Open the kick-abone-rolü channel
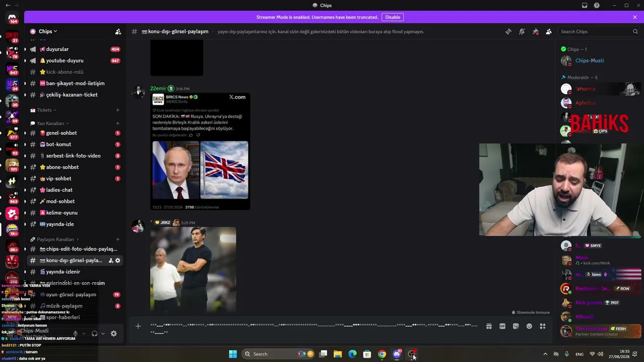This screenshot has width=644, height=362. click(x=74, y=72)
